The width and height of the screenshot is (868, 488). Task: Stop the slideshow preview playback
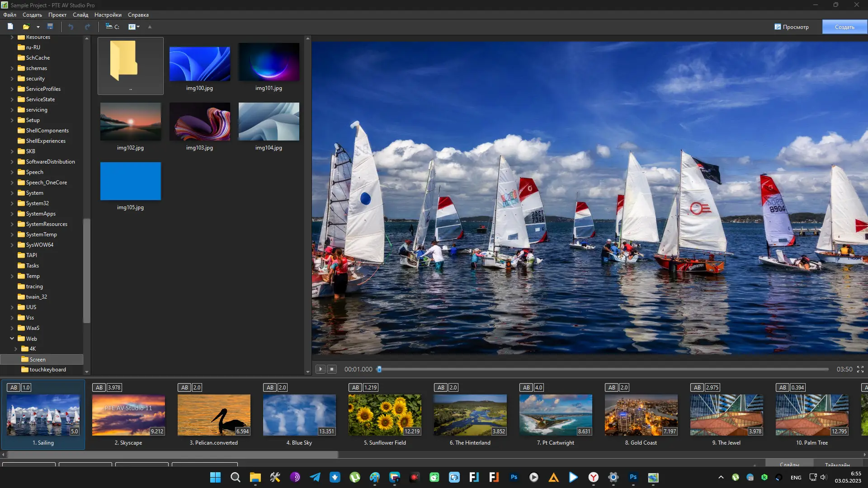332,369
